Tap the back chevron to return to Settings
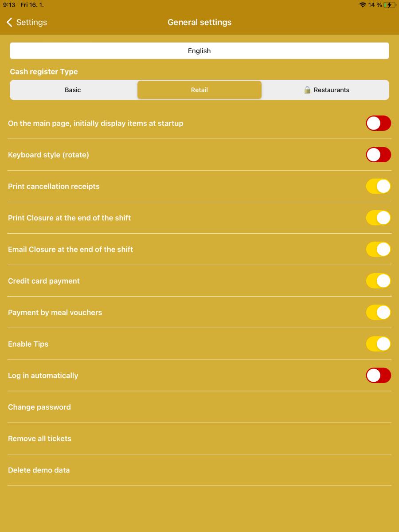399x532 pixels. pyautogui.click(x=9, y=22)
